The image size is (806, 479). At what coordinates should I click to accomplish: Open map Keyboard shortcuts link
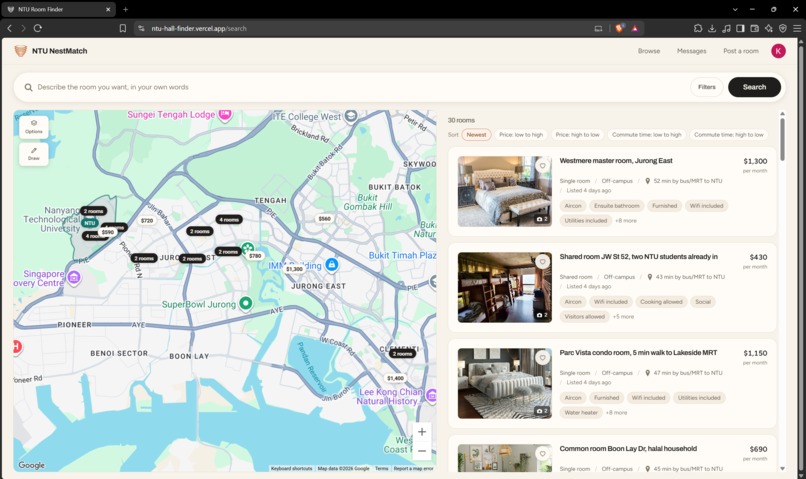(291, 468)
